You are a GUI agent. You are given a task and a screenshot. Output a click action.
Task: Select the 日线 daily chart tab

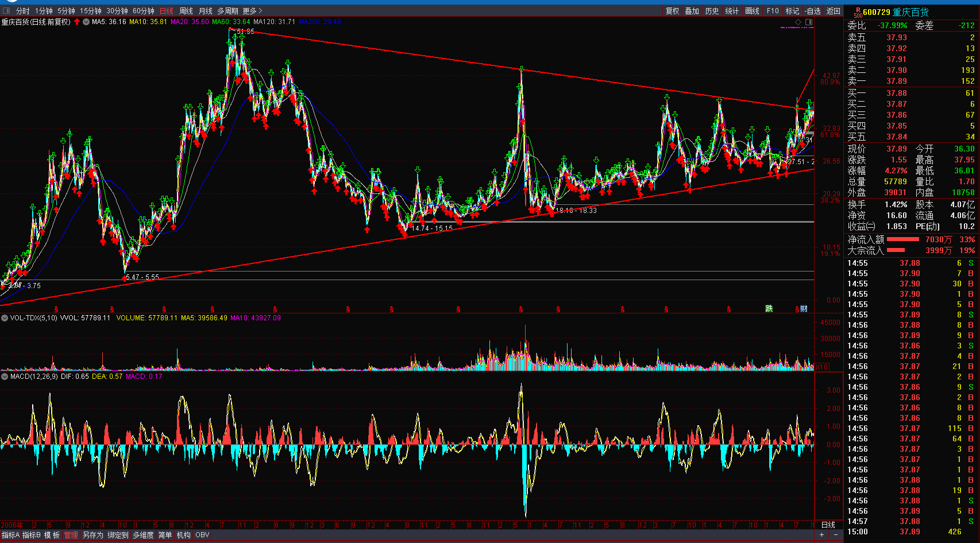pyautogui.click(x=167, y=11)
